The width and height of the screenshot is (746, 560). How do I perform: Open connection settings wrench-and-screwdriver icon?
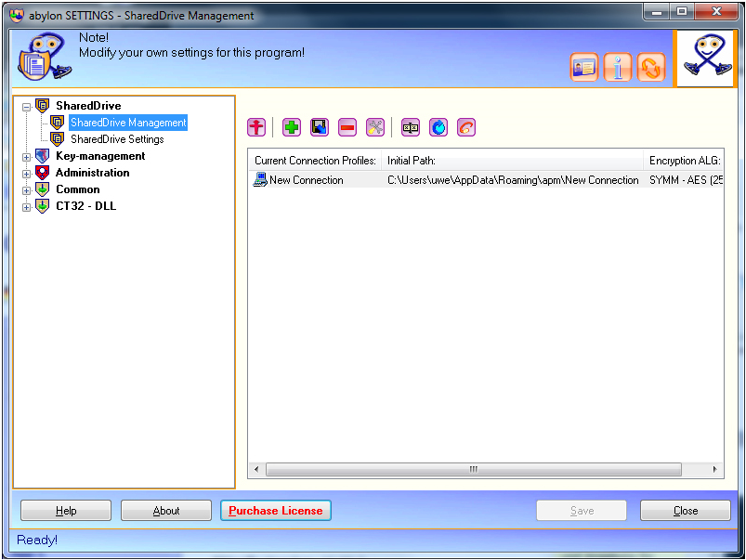coord(375,127)
